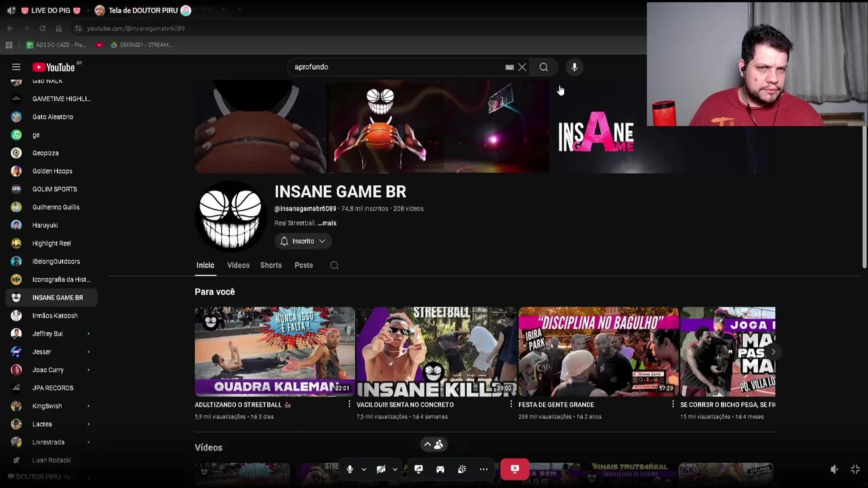
Task: Open camera options chevron in call bar
Action: click(395, 469)
